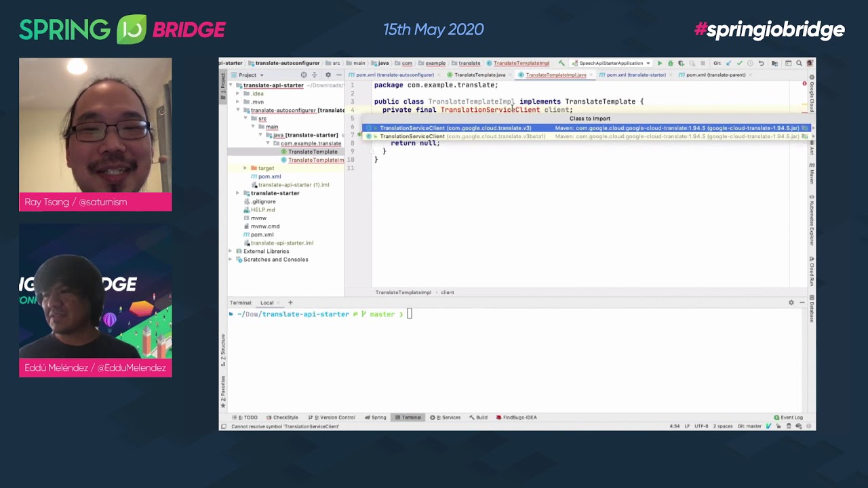The height and width of the screenshot is (488, 868).
Task: Click the Collapse All icon in Project panel
Action: click(x=314, y=75)
